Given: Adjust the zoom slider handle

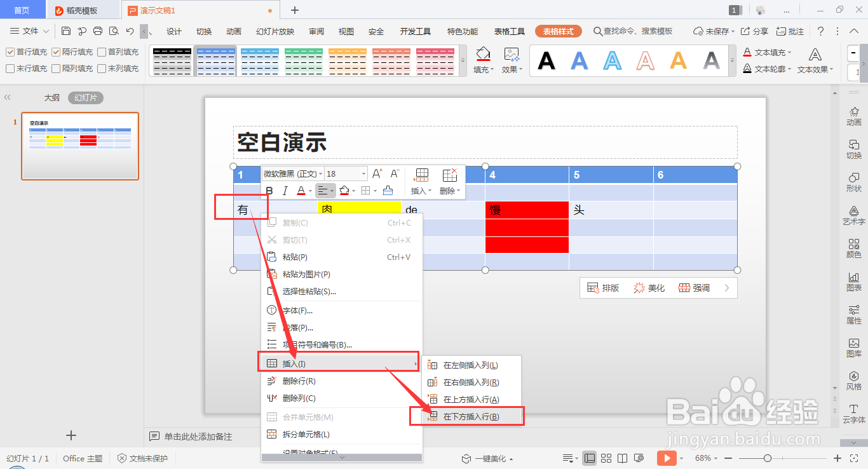Looking at the screenshot, I should pyautogui.click(x=768, y=458).
